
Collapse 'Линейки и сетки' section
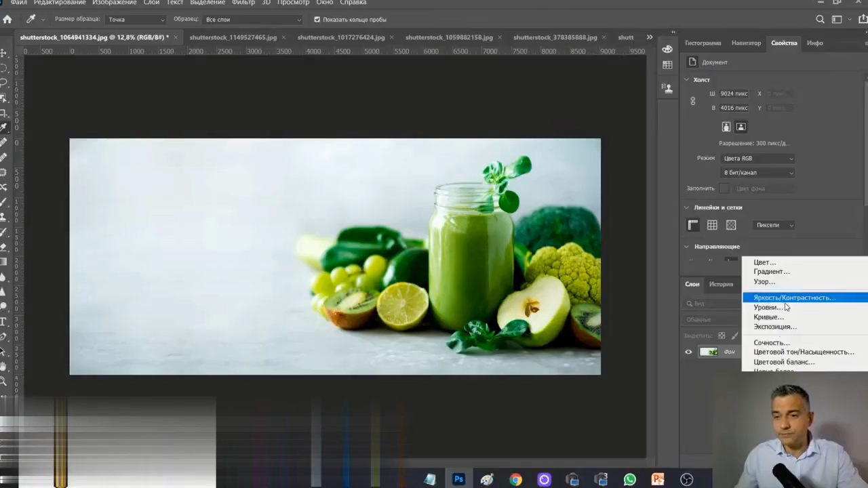(686, 207)
